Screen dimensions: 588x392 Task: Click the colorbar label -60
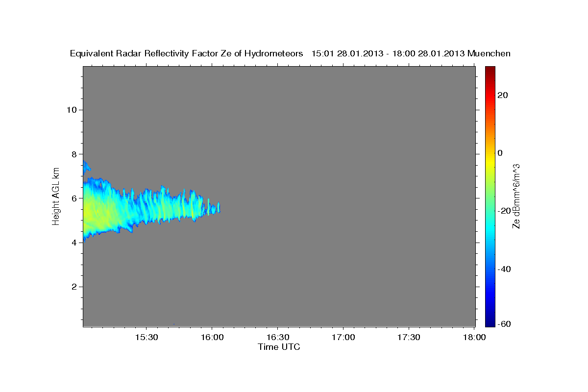pos(505,324)
